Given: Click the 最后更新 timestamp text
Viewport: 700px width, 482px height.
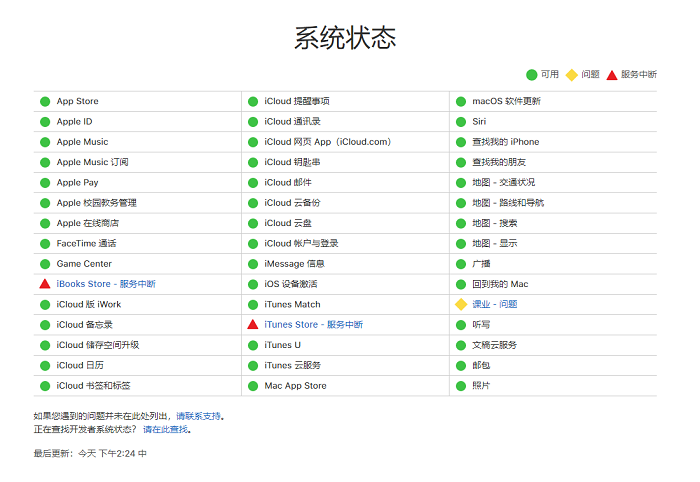Looking at the screenshot, I should click(x=90, y=453).
